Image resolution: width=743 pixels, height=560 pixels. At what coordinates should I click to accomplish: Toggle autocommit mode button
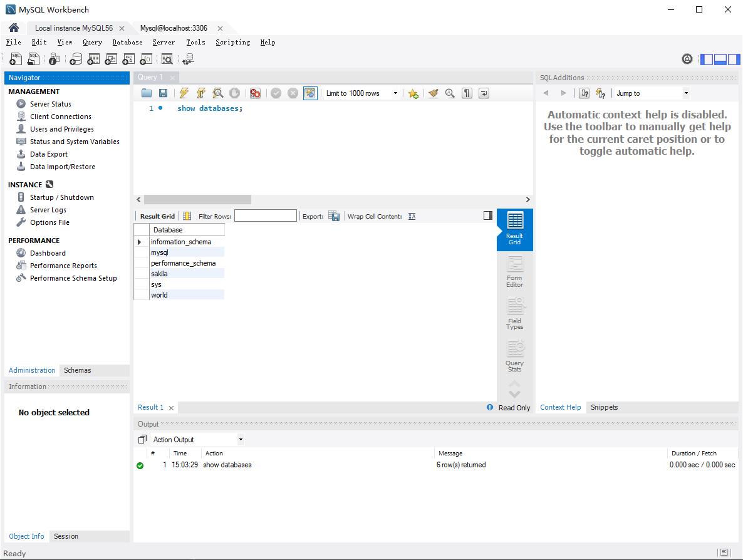(x=310, y=93)
